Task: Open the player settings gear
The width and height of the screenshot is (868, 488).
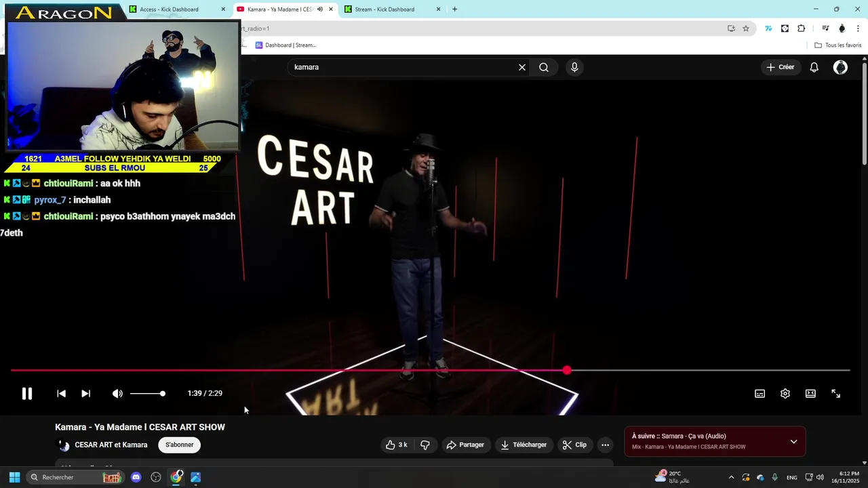Action: [785, 394]
